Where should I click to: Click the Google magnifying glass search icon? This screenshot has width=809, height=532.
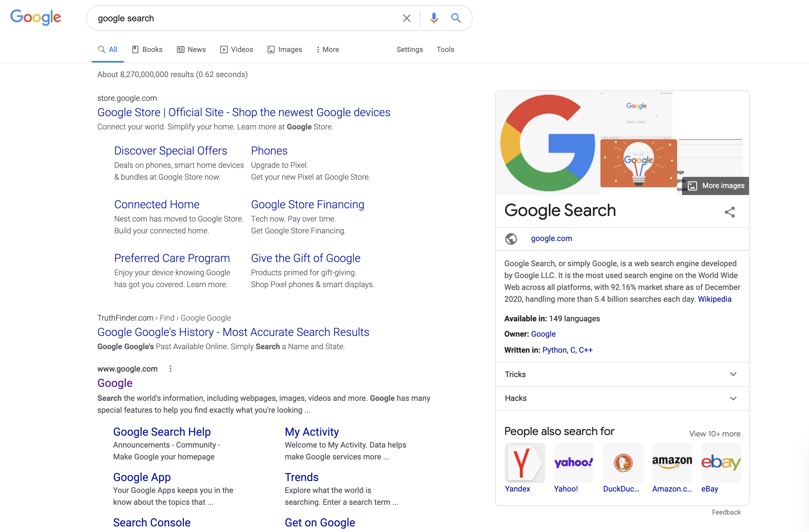point(456,18)
